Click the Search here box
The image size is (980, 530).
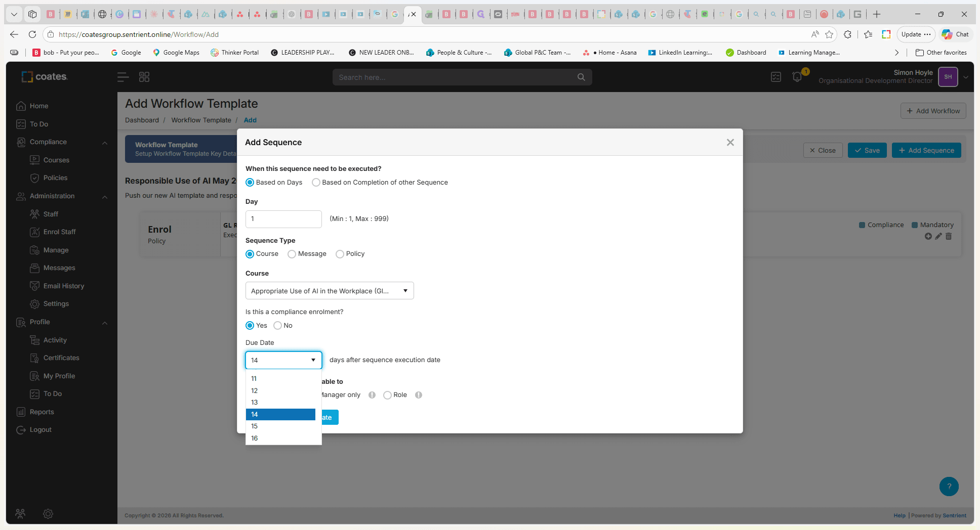462,77
